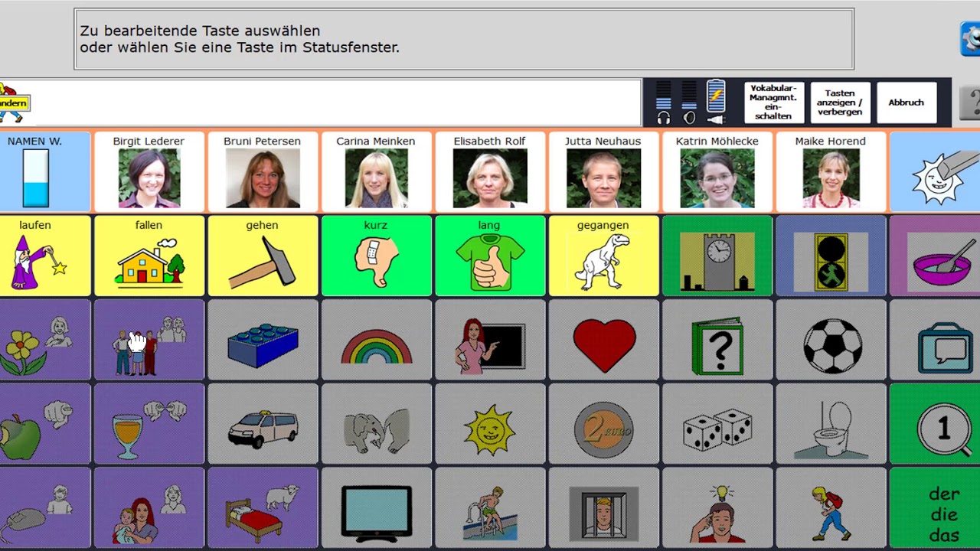Select the lightbulb idea thinking key
This screenshot has height=551, width=980.
tap(717, 508)
